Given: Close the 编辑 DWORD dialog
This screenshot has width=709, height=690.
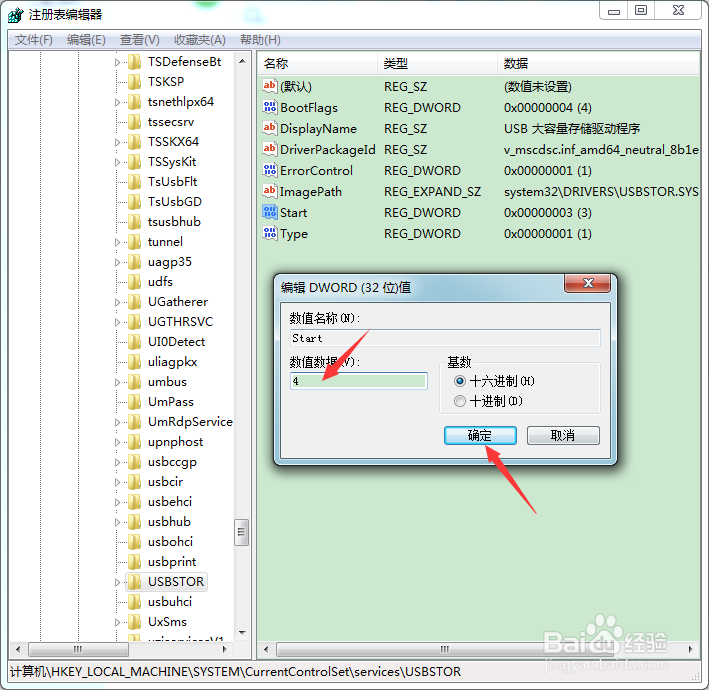Looking at the screenshot, I should pos(587,284).
